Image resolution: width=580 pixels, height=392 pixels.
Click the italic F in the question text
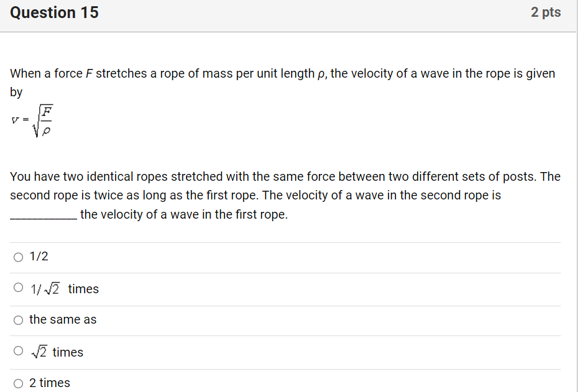(90, 73)
